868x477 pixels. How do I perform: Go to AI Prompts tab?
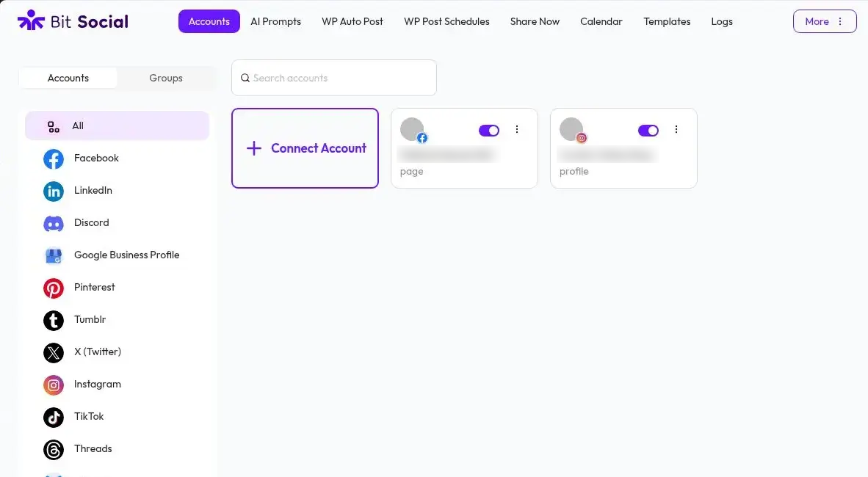click(275, 21)
